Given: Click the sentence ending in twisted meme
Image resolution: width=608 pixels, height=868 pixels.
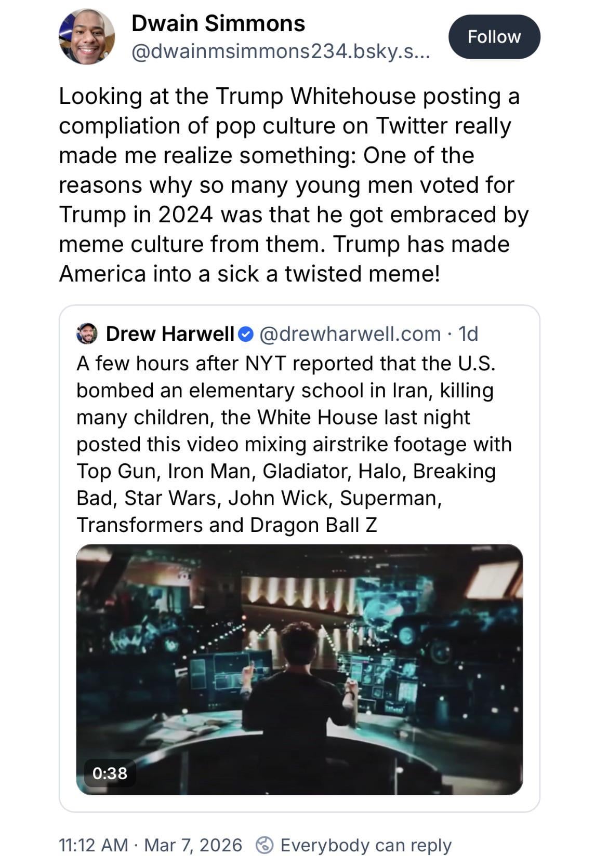Looking at the screenshot, I should tap(249, 274).
